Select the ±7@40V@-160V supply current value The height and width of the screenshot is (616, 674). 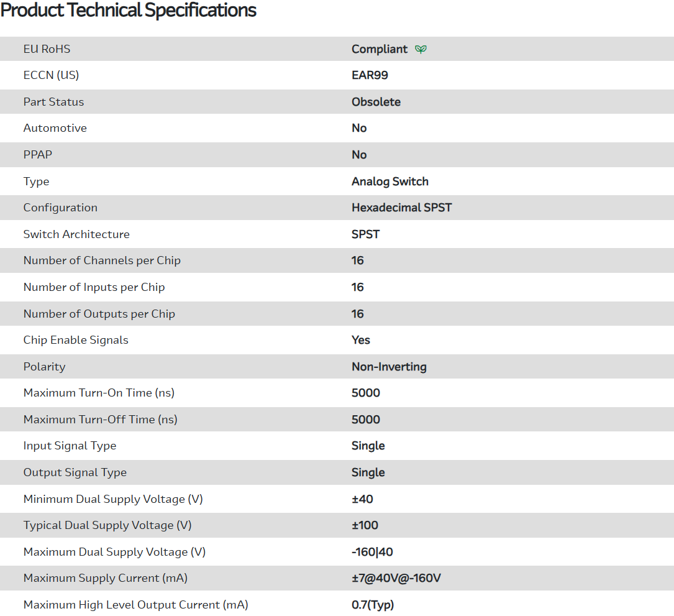396,578
